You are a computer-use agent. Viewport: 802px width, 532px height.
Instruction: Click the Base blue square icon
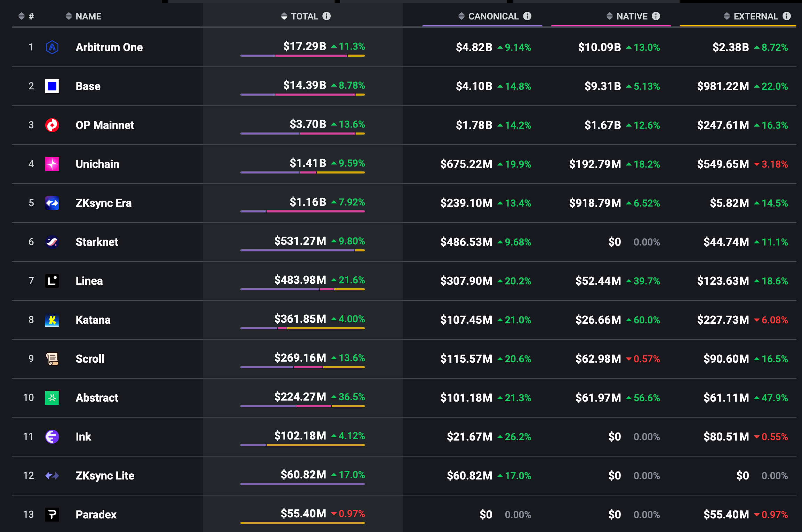pos(52,86)
